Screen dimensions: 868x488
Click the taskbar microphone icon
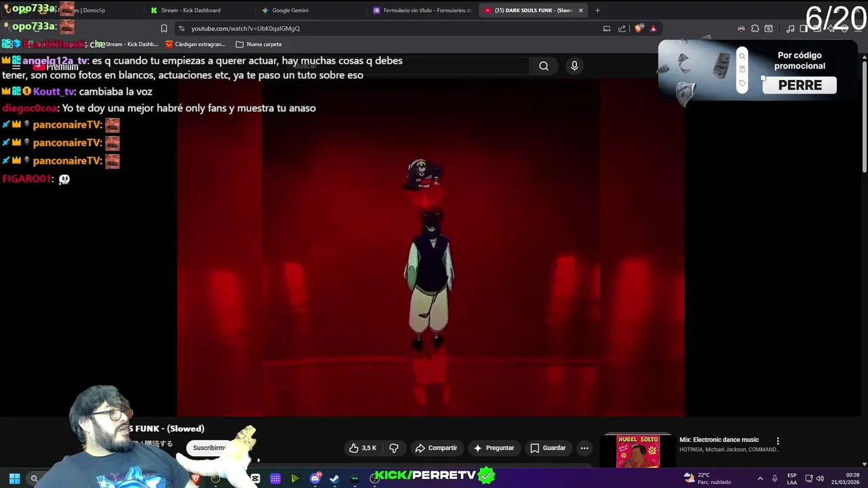(775, 479)
